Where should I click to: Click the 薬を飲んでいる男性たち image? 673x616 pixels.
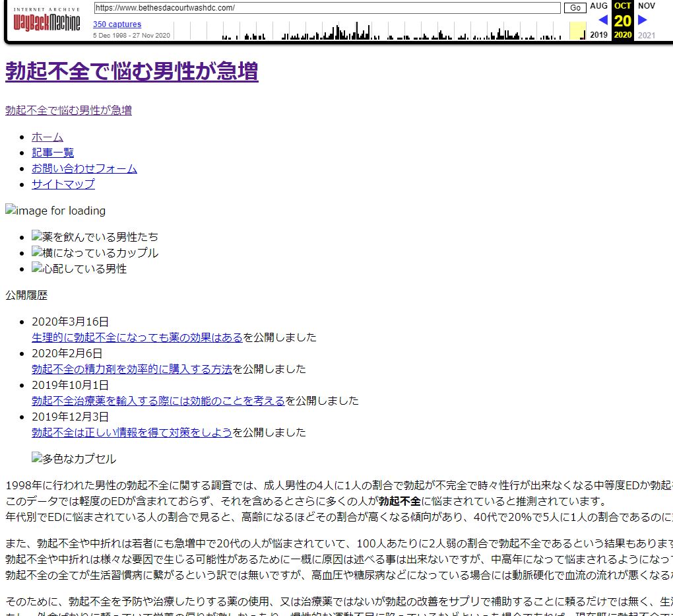click(95, 236)
